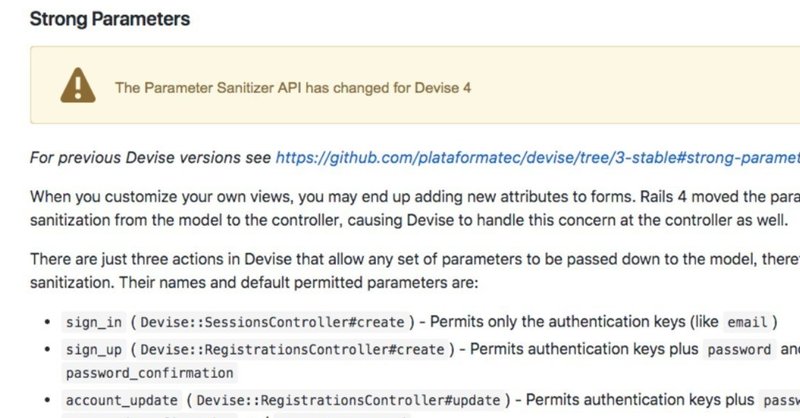Image resolution: width=800 pixels, height=418 pixels.
Task: Click the Devise::RegistrationsController#update code snippet
Action: (348, 400)
